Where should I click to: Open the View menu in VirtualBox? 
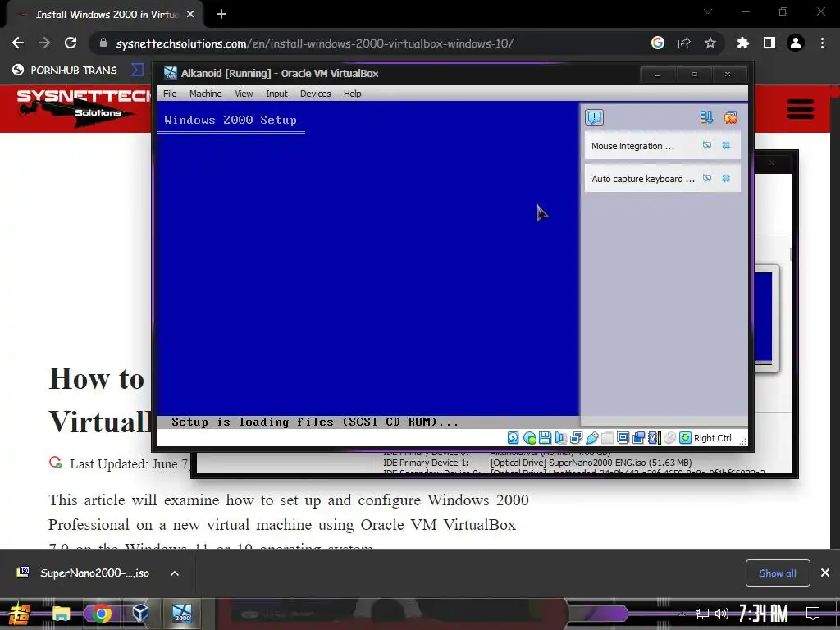[244, 94]
